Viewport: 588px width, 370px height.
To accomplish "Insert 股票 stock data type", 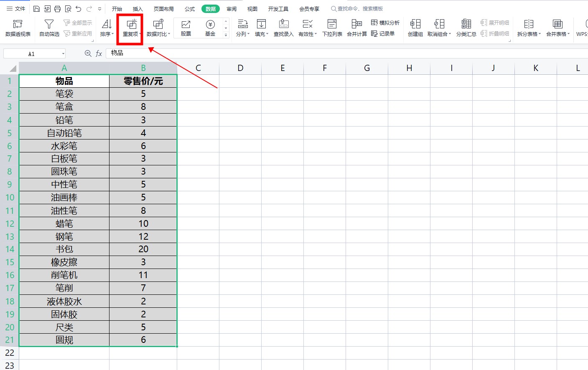I will pyautogui.click(x=186, y=28).
